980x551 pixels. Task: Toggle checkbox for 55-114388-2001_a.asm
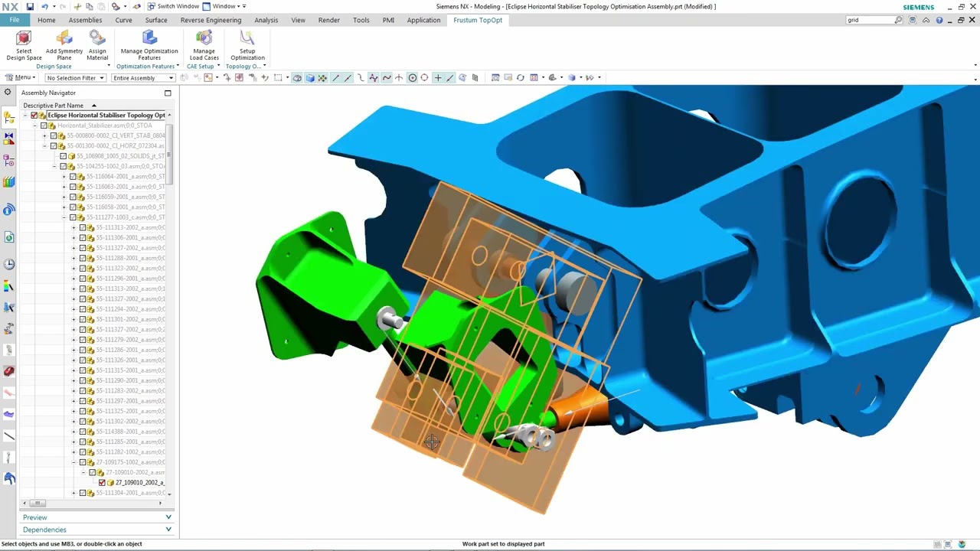[83, 432]
